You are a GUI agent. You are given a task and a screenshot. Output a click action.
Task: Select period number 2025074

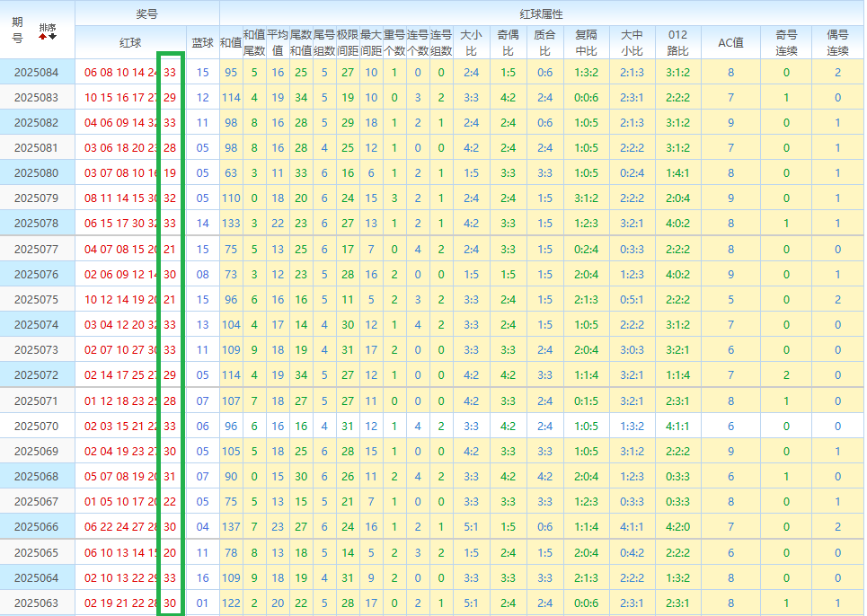coord(37,325)
